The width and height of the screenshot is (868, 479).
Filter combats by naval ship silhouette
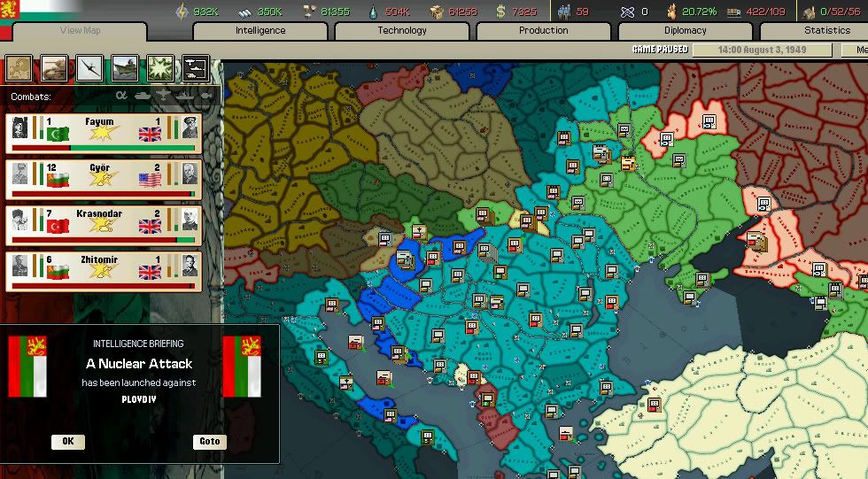point(185,97)
